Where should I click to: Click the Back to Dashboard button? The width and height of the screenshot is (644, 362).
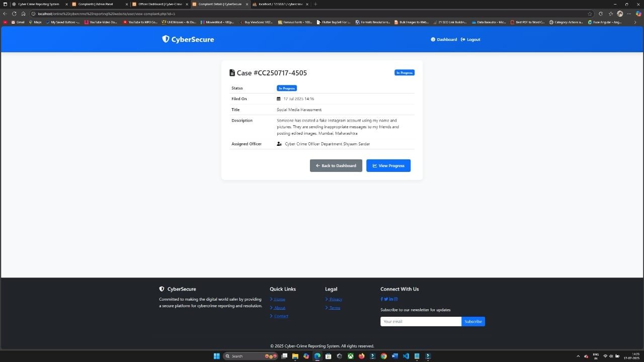click(x=336, y=165)
